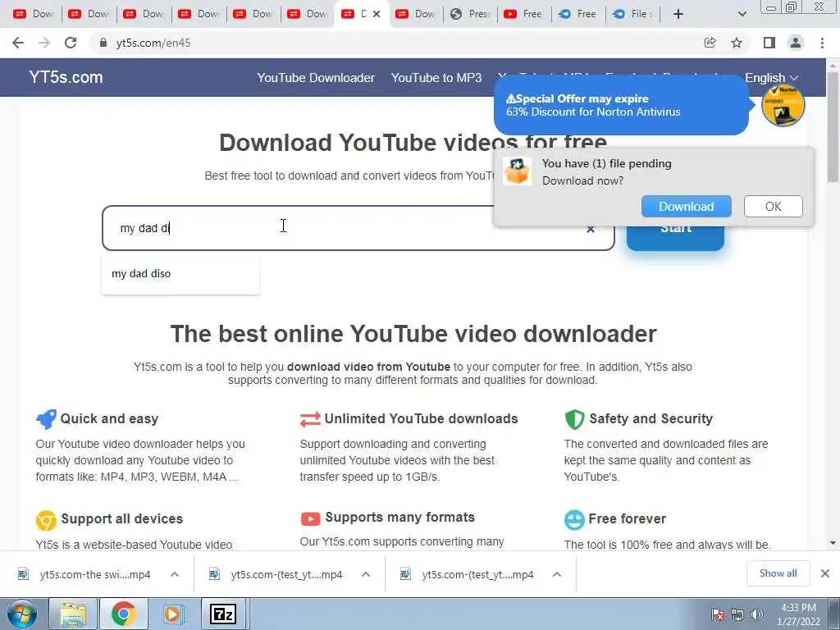Click the Download button in the popup

[x=687, y=206]
